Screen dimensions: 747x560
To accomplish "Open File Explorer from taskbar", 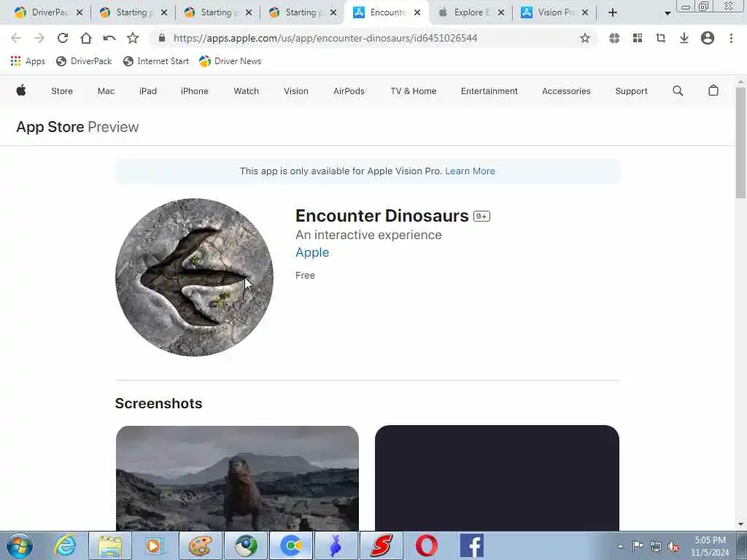I will 110,545.
